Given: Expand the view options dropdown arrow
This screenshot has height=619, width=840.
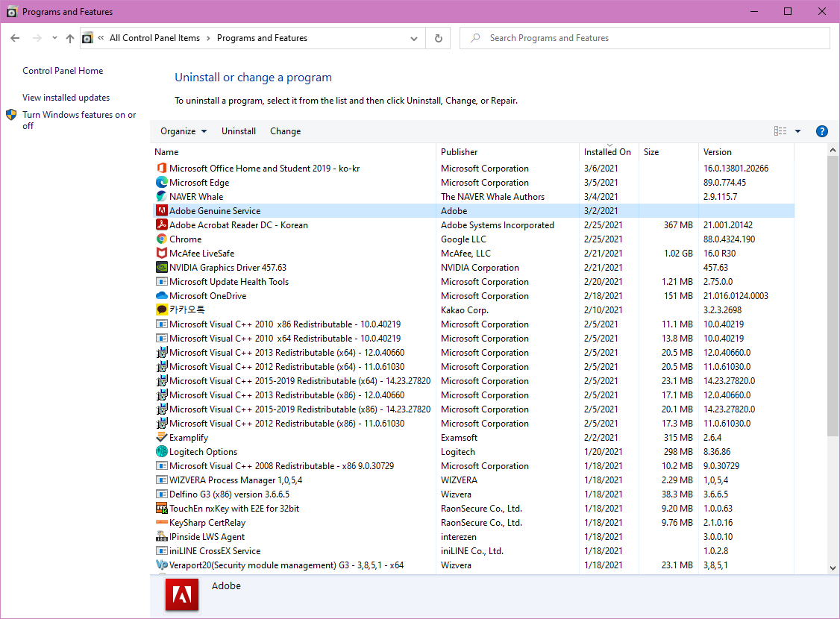Looking at the screenshot, I should click(x=797, y=131).
